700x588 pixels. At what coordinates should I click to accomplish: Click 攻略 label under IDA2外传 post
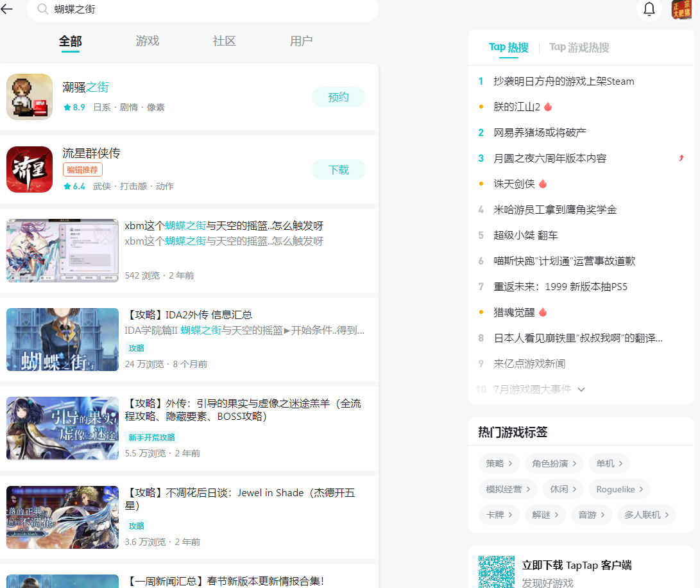[x=136, y=348]
